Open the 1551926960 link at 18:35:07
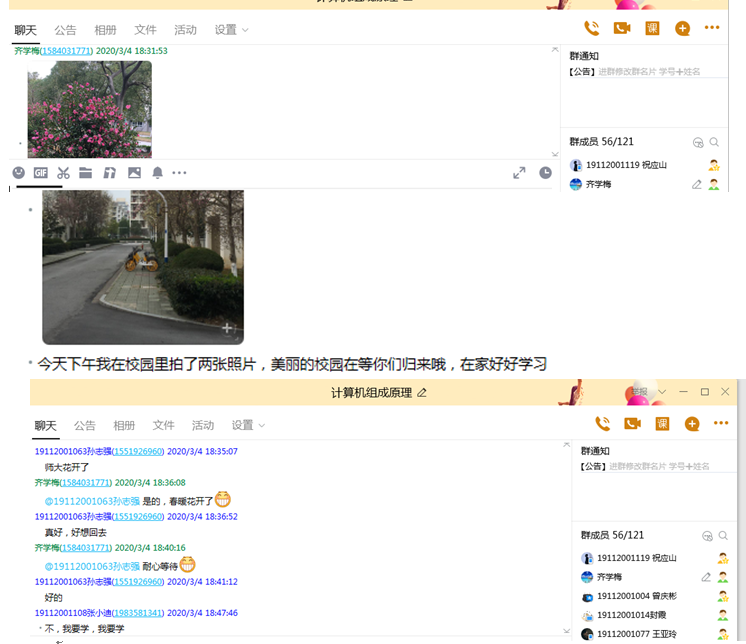 click(138, 451)
